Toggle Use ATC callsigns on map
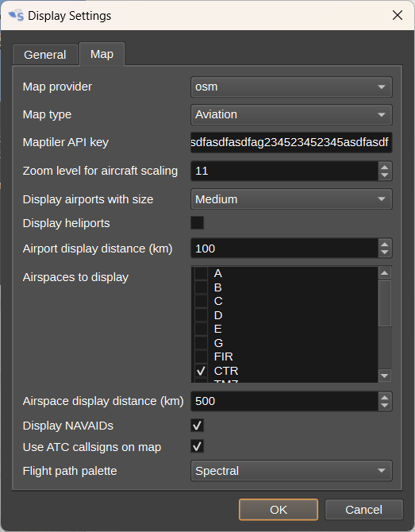415x532 pixels. (x=197, y=446)
